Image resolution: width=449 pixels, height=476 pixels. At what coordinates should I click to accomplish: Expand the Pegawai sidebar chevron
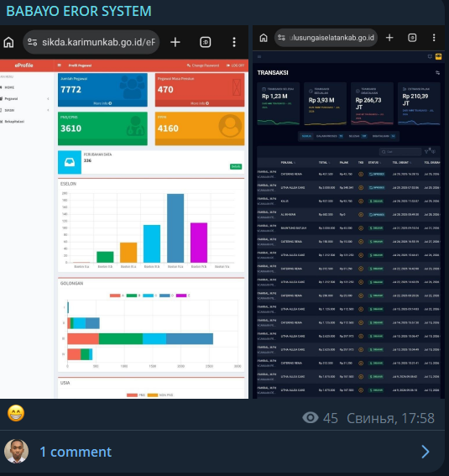click(x=48, y=99)
